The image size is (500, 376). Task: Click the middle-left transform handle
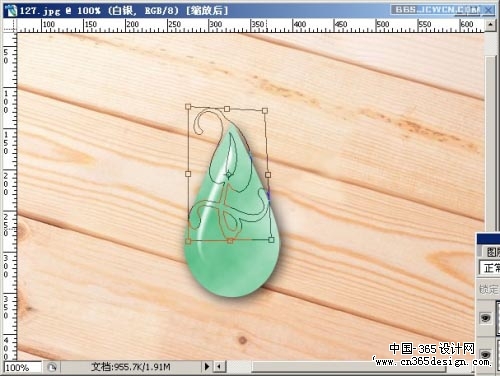pos(188,174)
